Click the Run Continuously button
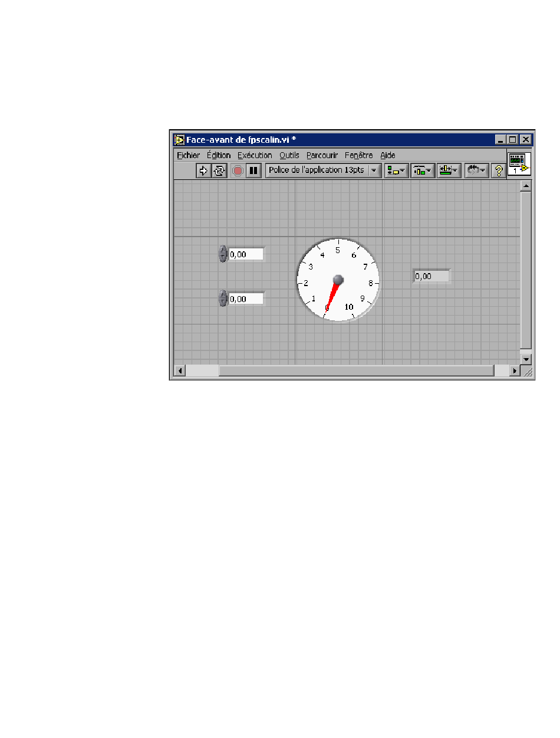The width and height of the screenshot is (560, 738). tap(219, 170)
